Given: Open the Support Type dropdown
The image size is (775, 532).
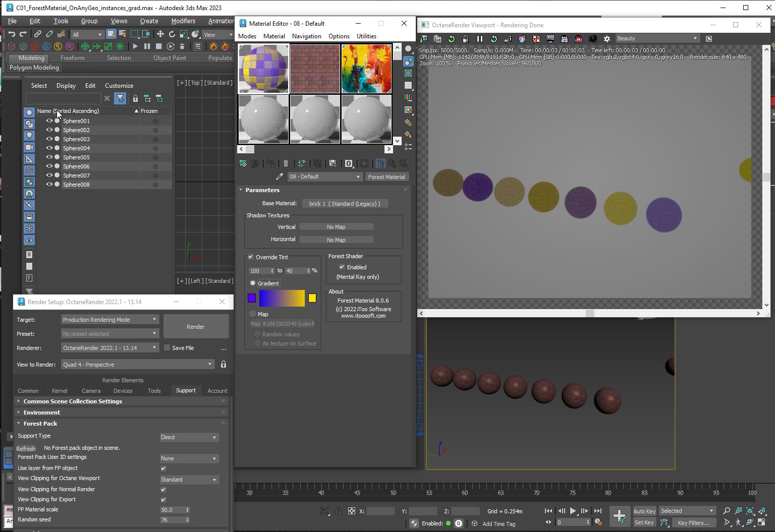Looking at the screenshot, I should (x=189, y=437).
